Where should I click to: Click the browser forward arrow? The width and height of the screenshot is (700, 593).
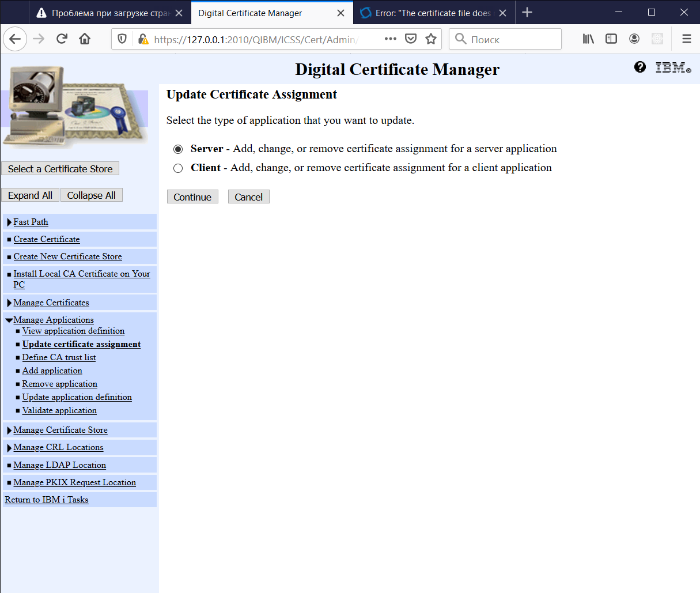pyautogui.click(x=39, y=39)
